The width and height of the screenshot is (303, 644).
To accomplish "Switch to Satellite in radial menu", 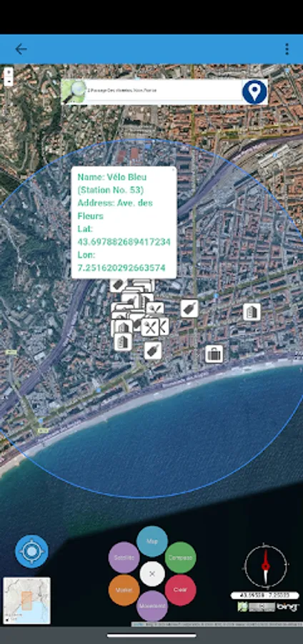I will tap(124, 557).
